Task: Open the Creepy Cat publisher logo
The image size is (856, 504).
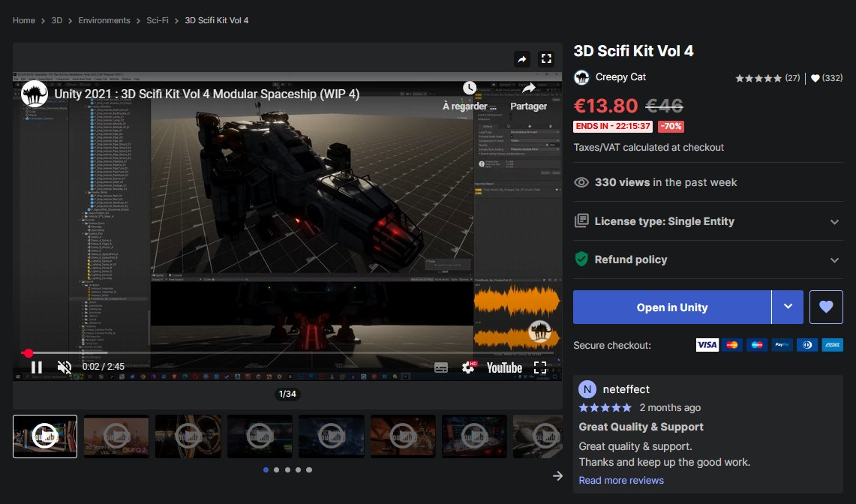Action: 581,77
